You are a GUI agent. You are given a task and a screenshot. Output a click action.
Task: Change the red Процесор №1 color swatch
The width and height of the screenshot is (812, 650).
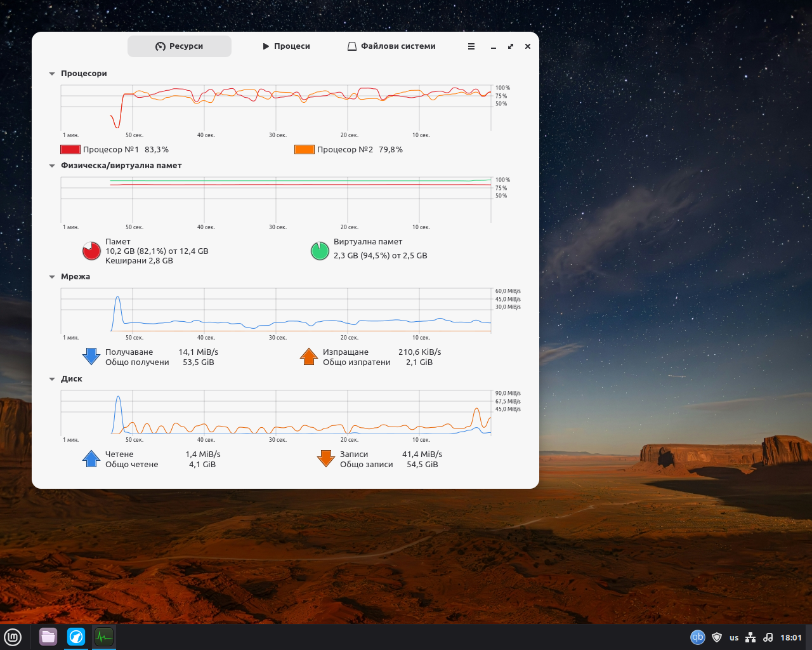pyautogui.click(x=70, y=150)
